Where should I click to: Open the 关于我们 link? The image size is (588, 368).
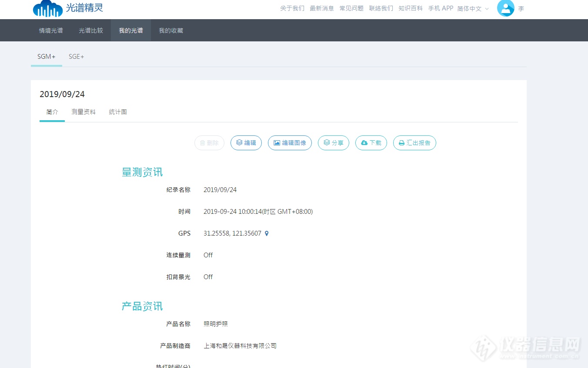292,8
